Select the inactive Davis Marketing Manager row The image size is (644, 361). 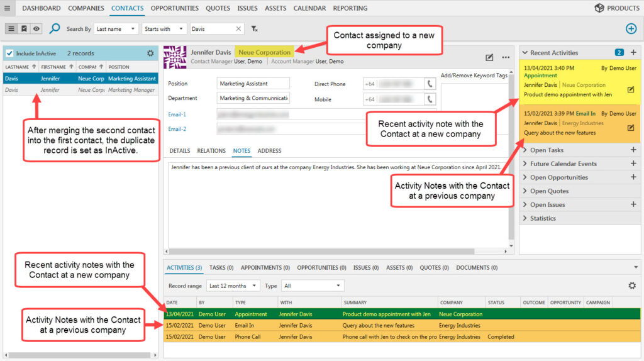click(80, 91)
